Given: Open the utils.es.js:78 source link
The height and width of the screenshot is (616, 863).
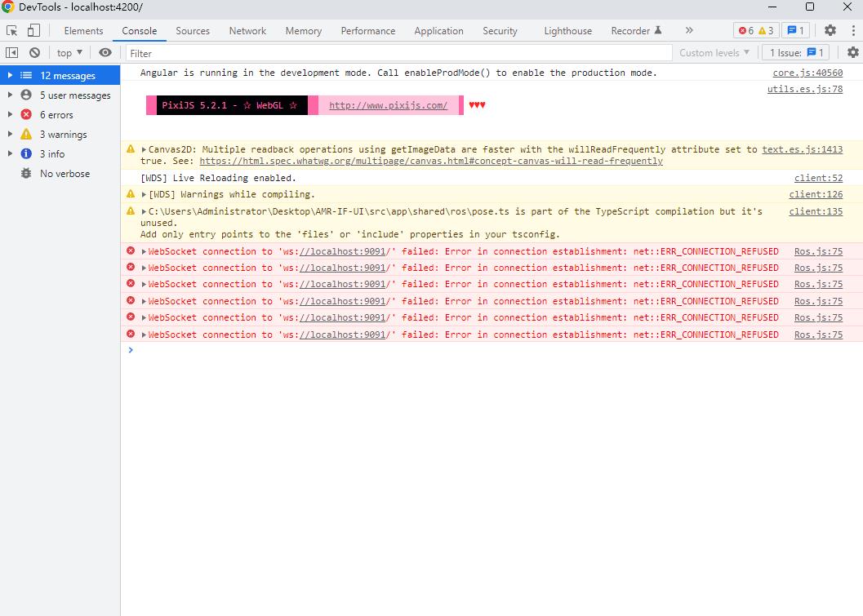Looking at the screenshot, I should (x=805, y=89).
